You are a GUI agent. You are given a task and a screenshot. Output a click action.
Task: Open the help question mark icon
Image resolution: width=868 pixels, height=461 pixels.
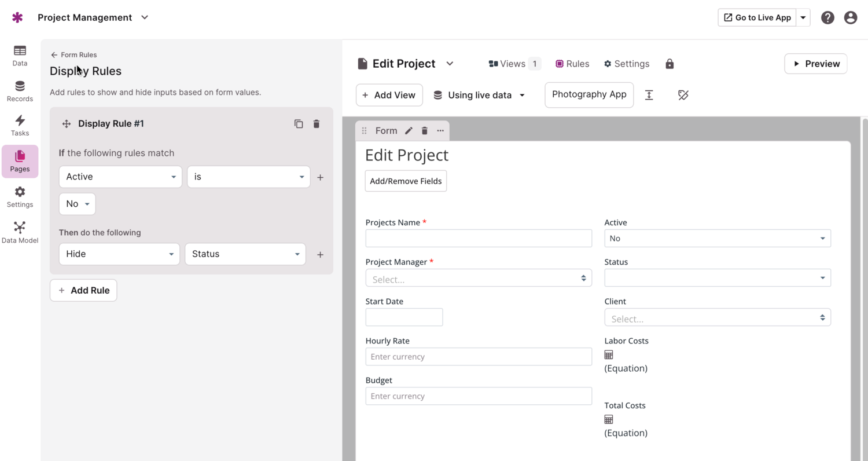827,17
